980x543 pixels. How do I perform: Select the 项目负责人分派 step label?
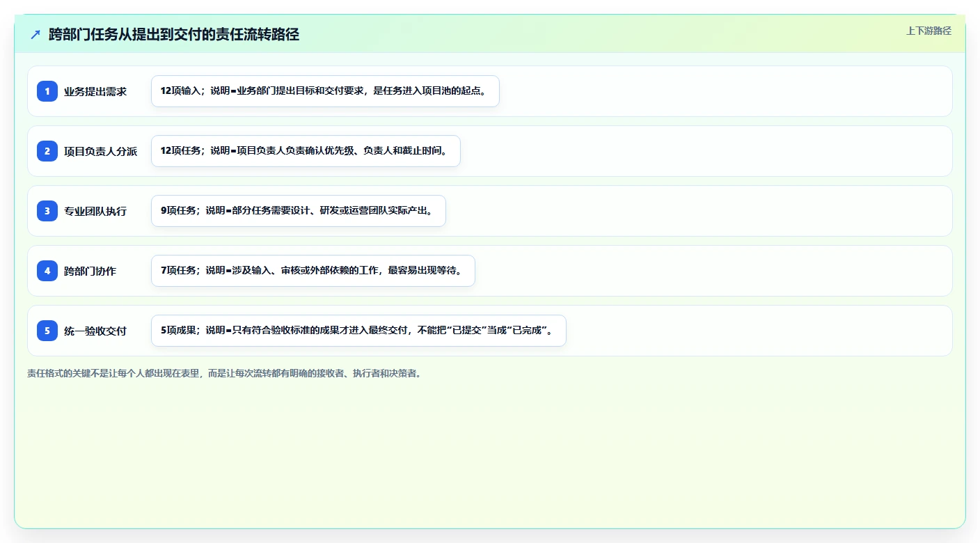101,151
